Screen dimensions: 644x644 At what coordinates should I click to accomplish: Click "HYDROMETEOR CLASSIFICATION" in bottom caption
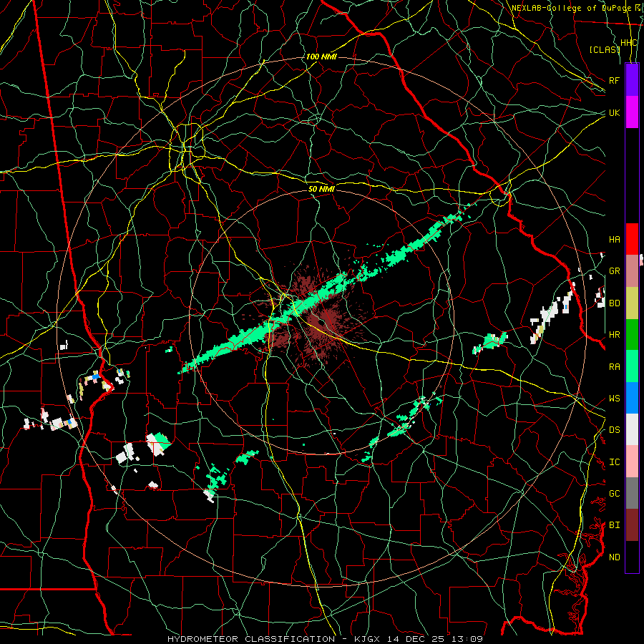(x=251, y=639)
